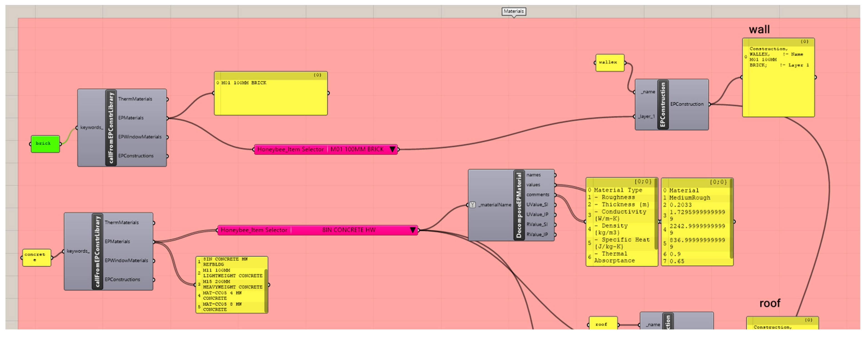The width and height of the screenshot is (868, 337).
Task: Click the EPConstruction component vertical label
Action: click(x=663, y=105)
